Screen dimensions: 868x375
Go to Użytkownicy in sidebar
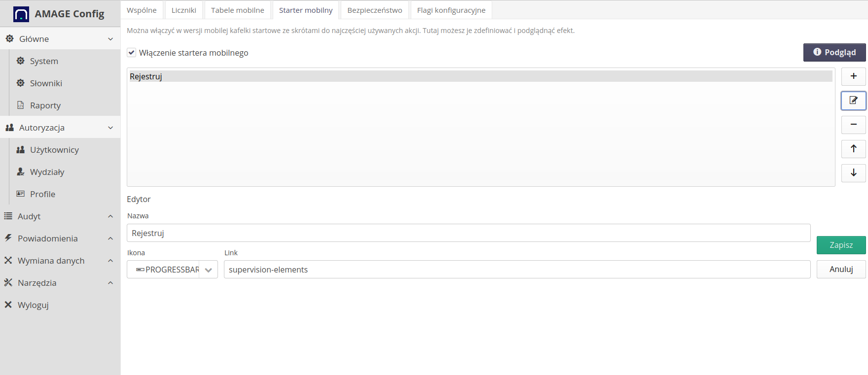(54, 150)
